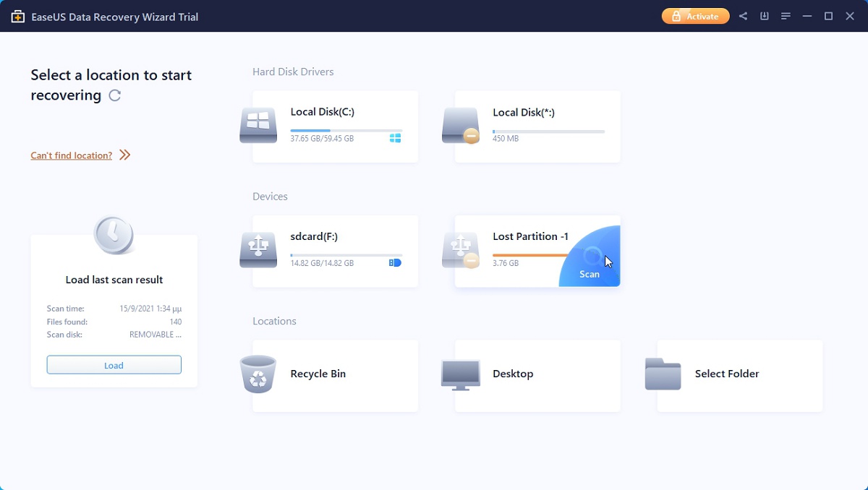Click the Files found value 140

pos(175,322)
